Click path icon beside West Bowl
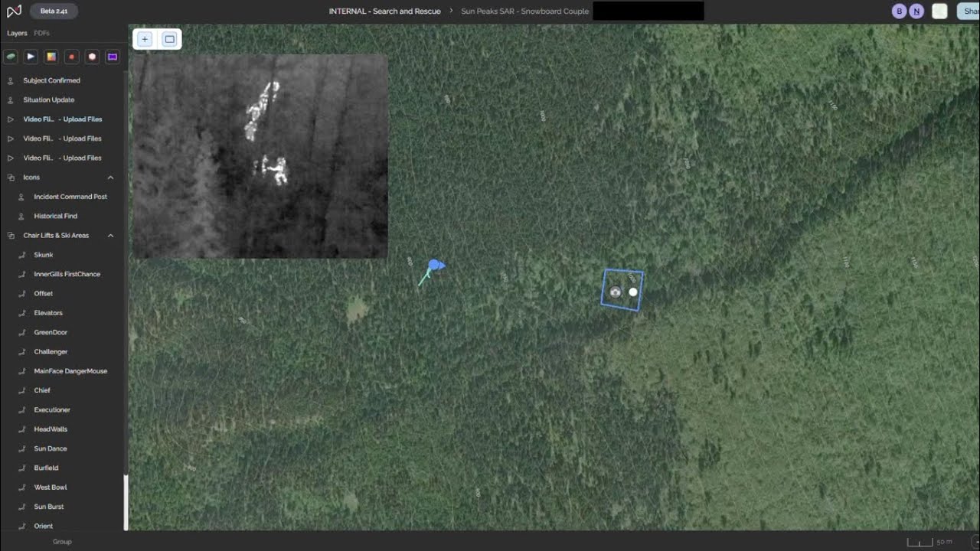The image size is (980, 551). click(21, 487)
